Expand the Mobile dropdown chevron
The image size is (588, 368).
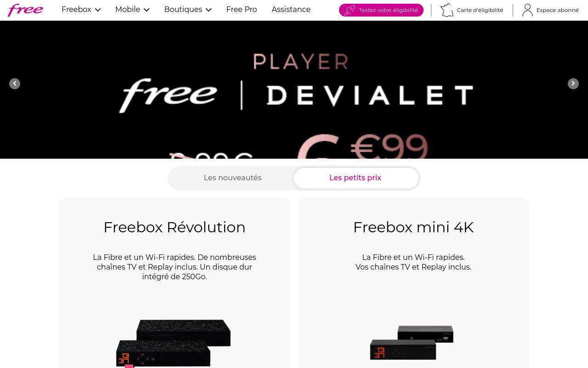[x=146, y=10]
